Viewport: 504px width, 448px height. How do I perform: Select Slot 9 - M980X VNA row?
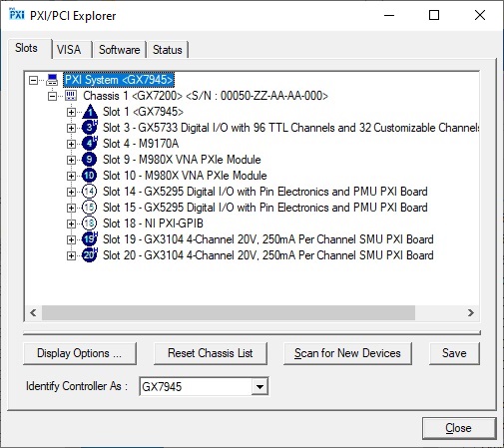[182, 160]
